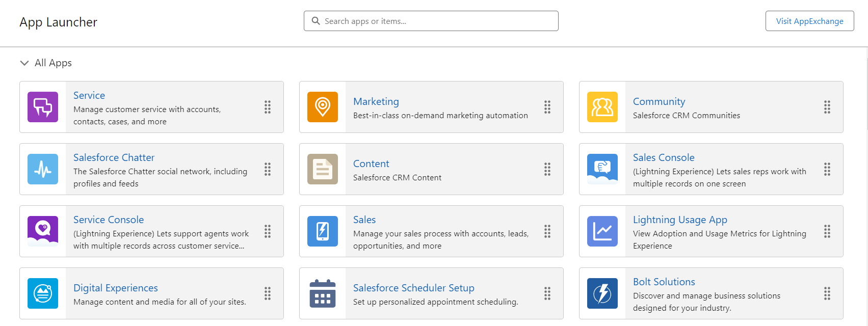Launch the Salesforce Scheduler Setup link
Image resolution: width=868 pixels, height=326 pixels.
[414, 288]
